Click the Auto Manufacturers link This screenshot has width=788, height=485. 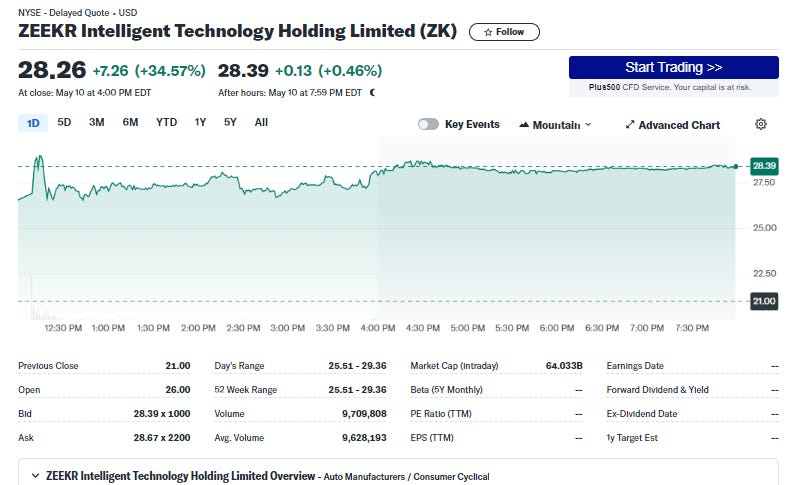364,476
